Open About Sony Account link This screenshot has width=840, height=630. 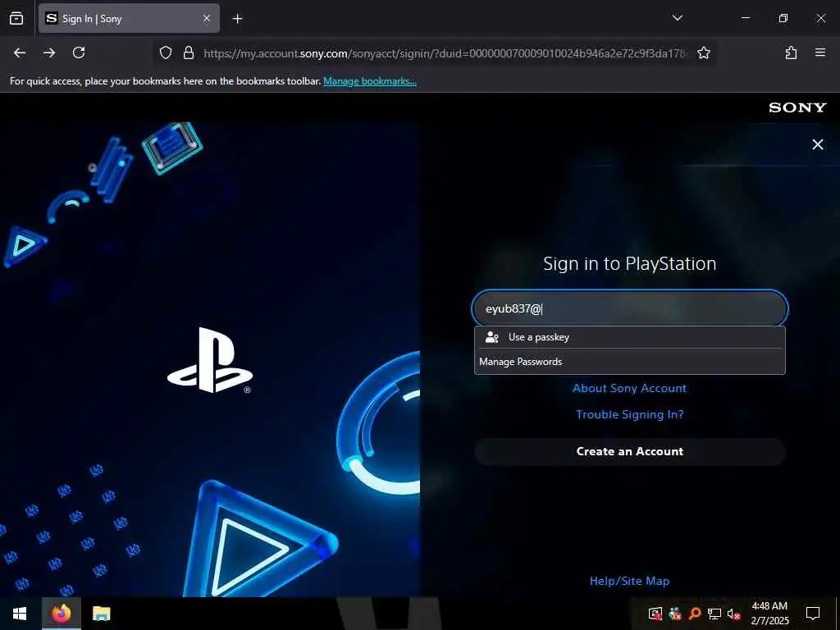pos(629,388)
